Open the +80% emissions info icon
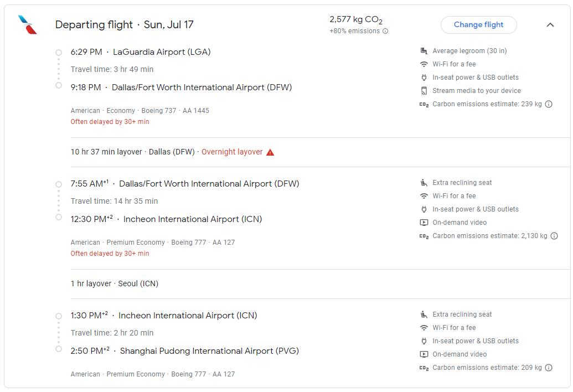The height and width of the screenshot is (392, 573). (385, 32)
